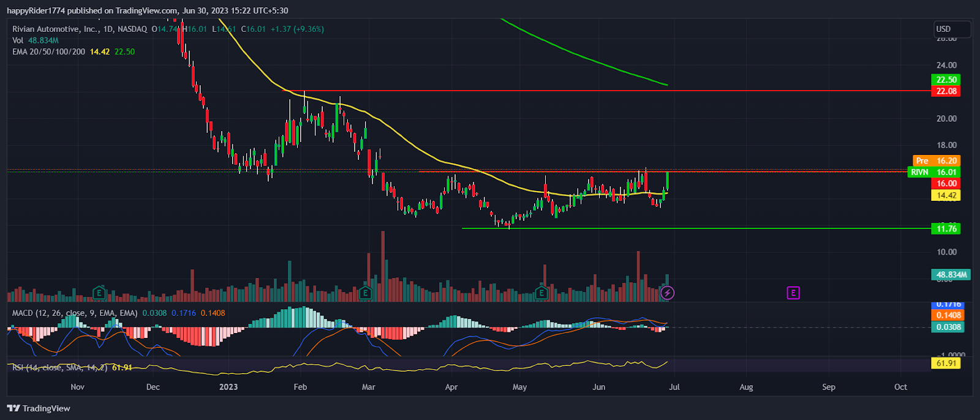The image size is (980, 420).
Task: Click the Feb label on time axis
Action: 300,387
